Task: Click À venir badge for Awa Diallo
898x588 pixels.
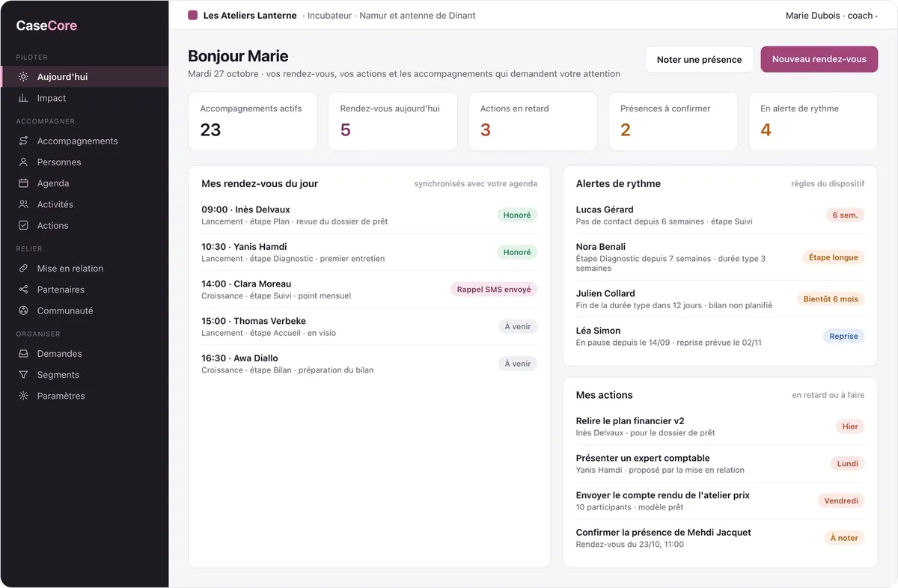Action: [x=518, y=364]
